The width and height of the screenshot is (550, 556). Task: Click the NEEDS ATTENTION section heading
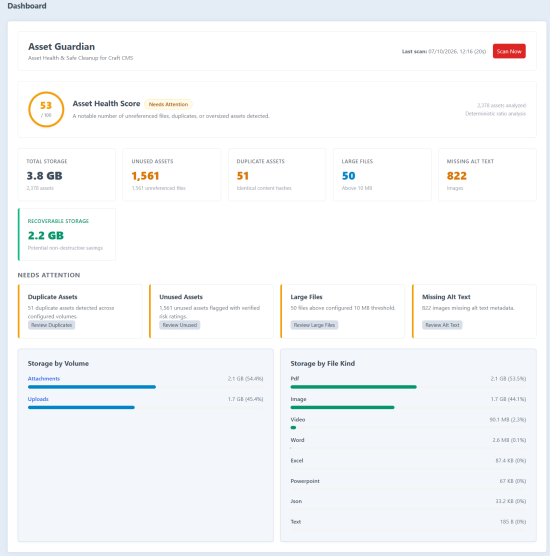coord(49,275)
